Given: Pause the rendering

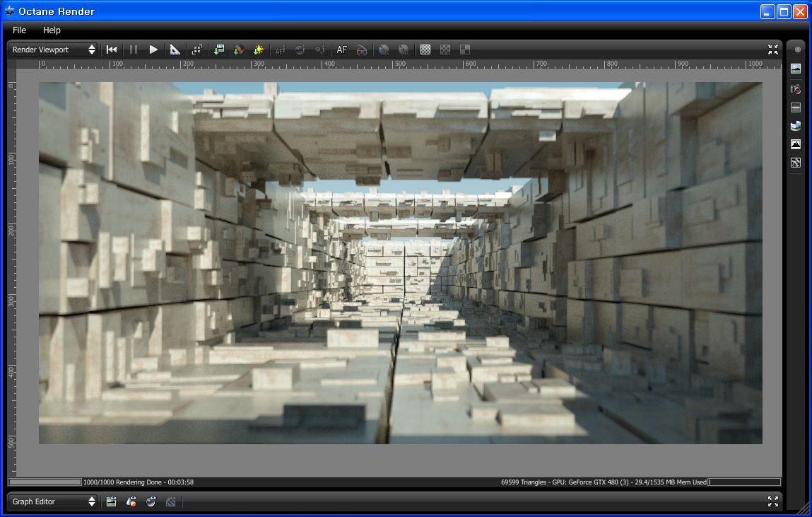Looking at the screenshot, I should pos(133,50).
